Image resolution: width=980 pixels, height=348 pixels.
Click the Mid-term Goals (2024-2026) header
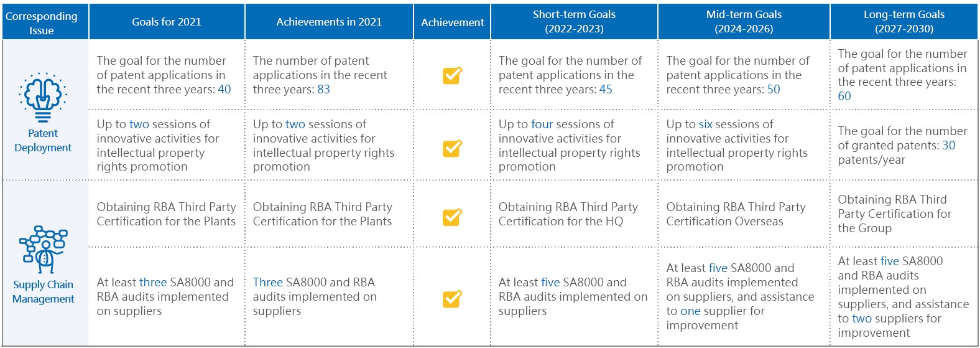pos(744,22)
